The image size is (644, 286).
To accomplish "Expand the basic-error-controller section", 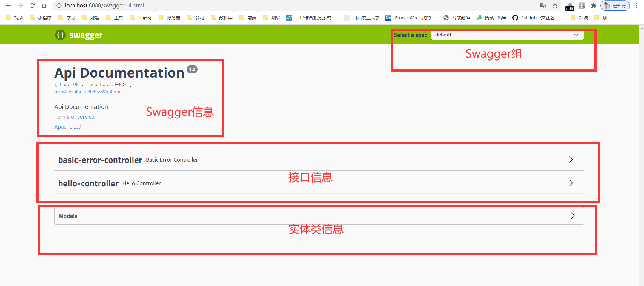I will point(319,160).
